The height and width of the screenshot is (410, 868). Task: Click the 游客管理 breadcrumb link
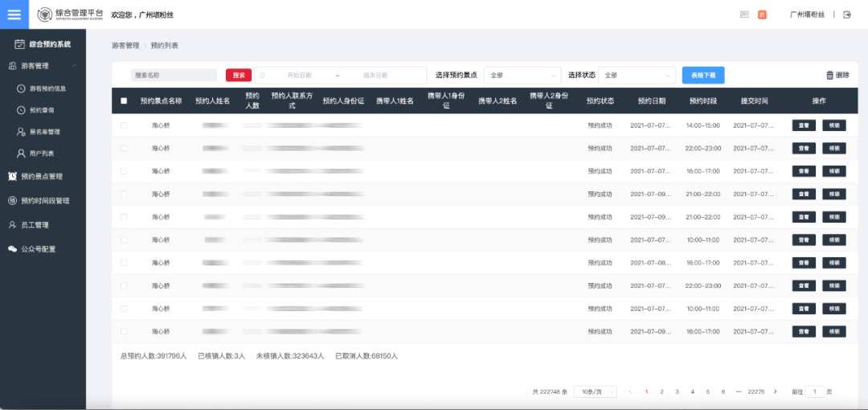pos(125,46)
